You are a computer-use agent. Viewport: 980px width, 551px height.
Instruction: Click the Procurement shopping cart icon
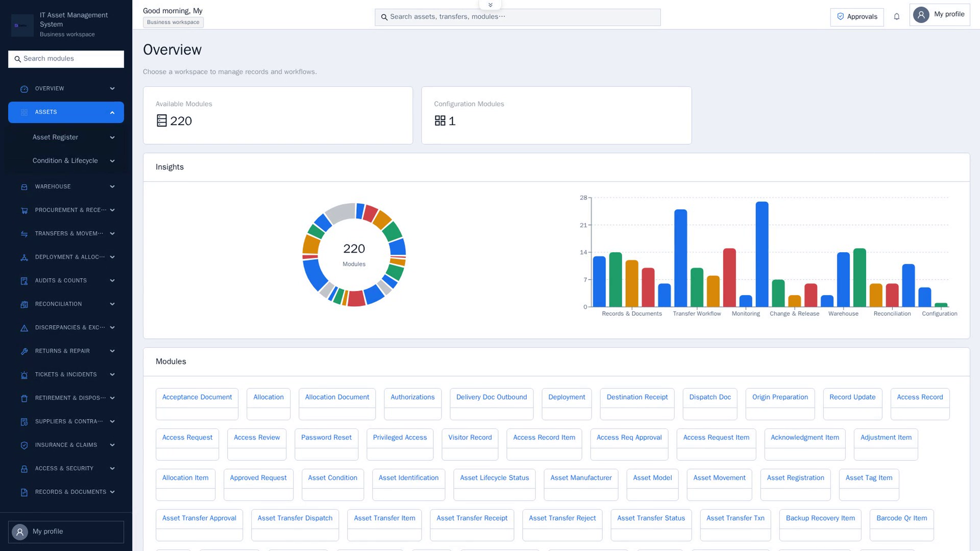(24, 211)
